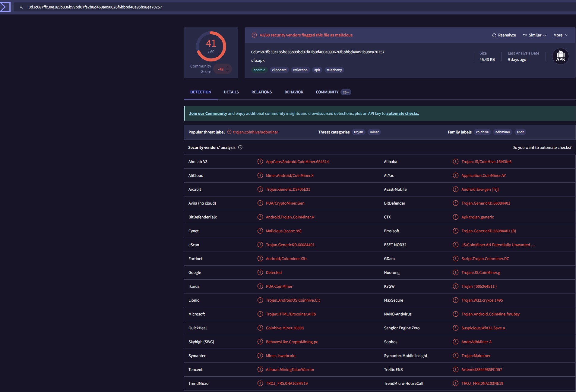Click the Reanalyze button
576x392 pixels.
point(504,35)
